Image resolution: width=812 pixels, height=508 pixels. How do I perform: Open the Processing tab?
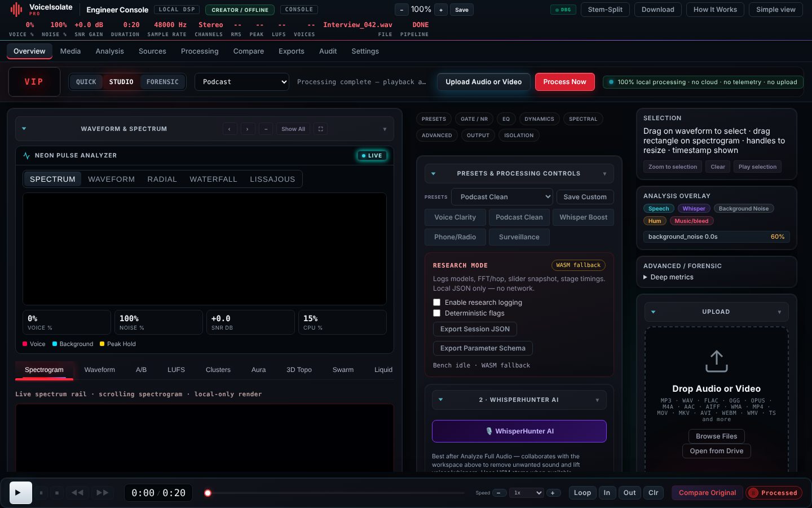pyautogui.click(x=200, y=51)
